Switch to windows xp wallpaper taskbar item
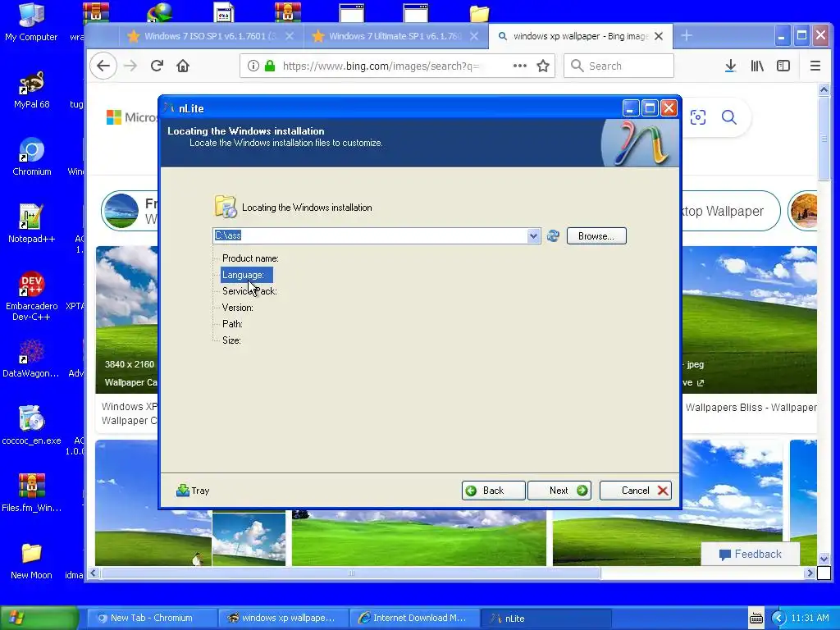This screenshot has width=840, height=630. point(283,618)
